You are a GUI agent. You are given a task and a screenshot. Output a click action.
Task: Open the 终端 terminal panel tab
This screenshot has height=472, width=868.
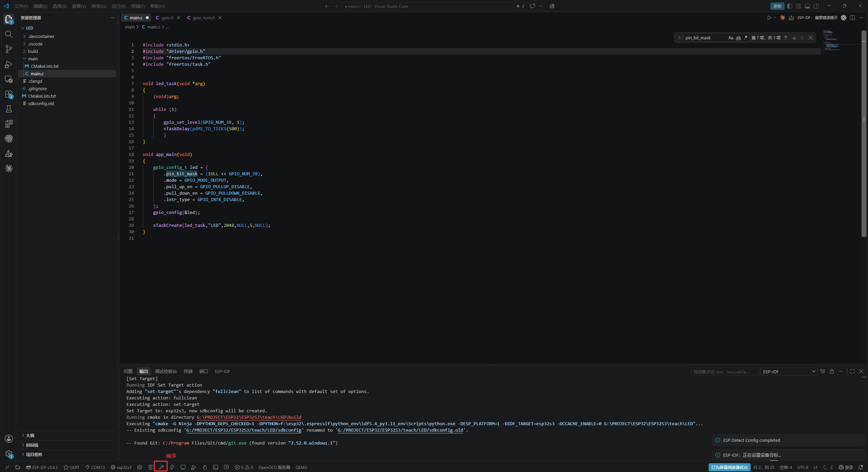click(188, 371)
